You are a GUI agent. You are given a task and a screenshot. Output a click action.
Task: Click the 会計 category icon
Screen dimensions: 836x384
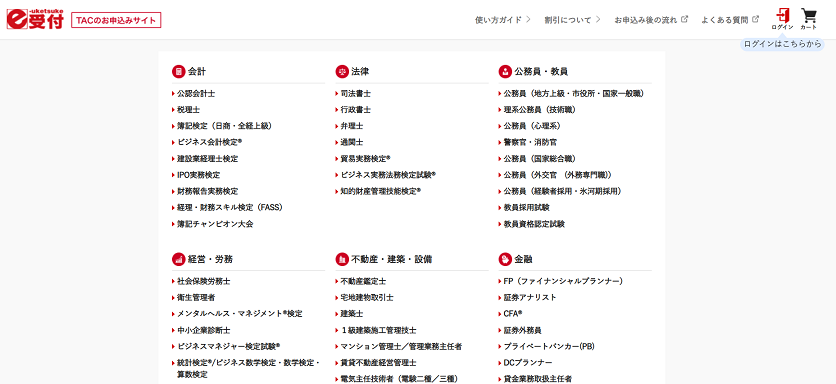point(178,71)
